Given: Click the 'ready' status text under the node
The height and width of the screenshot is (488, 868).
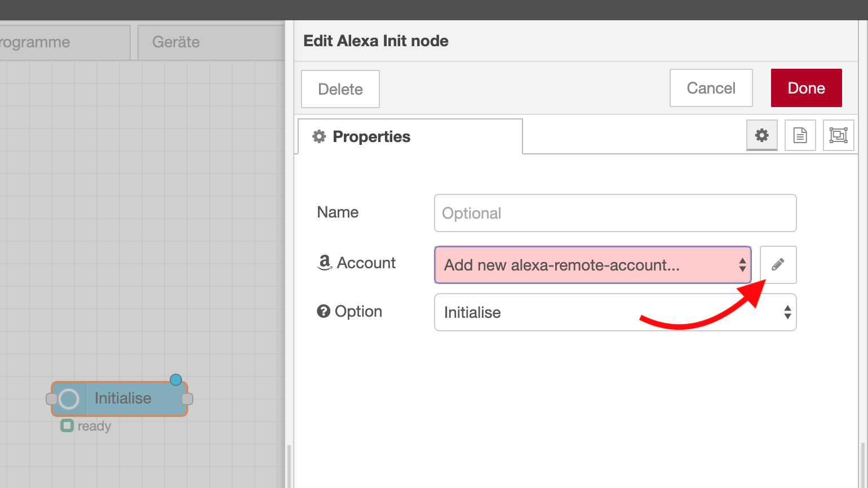Looking at the screenshot, I should (x=94, y=426).
